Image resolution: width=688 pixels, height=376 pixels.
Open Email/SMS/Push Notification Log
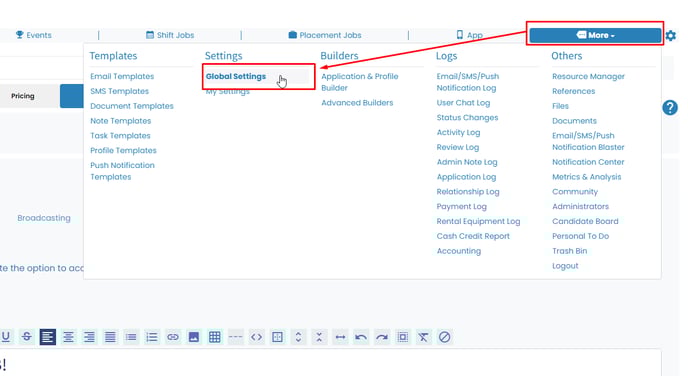(468, 82)
